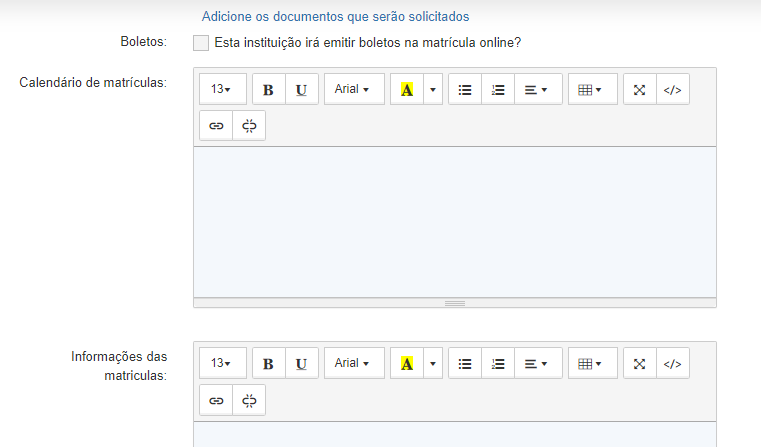The width and height of the screenshot is (761, 447).
Task: Open table insert dropdown in Informações editor
Action: pos(593,364)
